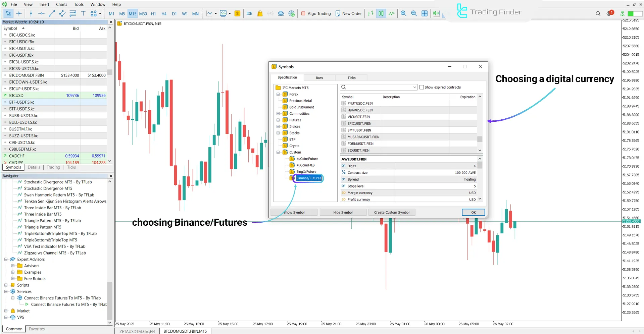Select the horizontal line tool
644x334 pixels.
[41, 13]
